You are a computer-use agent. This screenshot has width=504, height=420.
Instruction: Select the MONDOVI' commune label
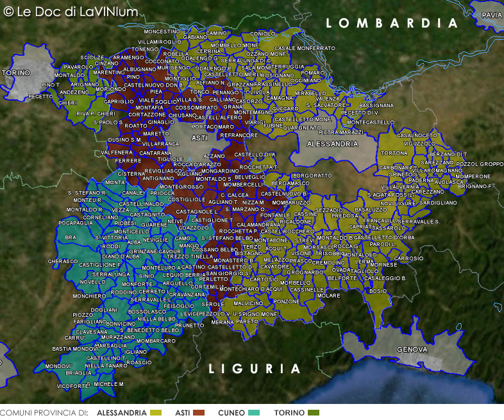[58, 365]
